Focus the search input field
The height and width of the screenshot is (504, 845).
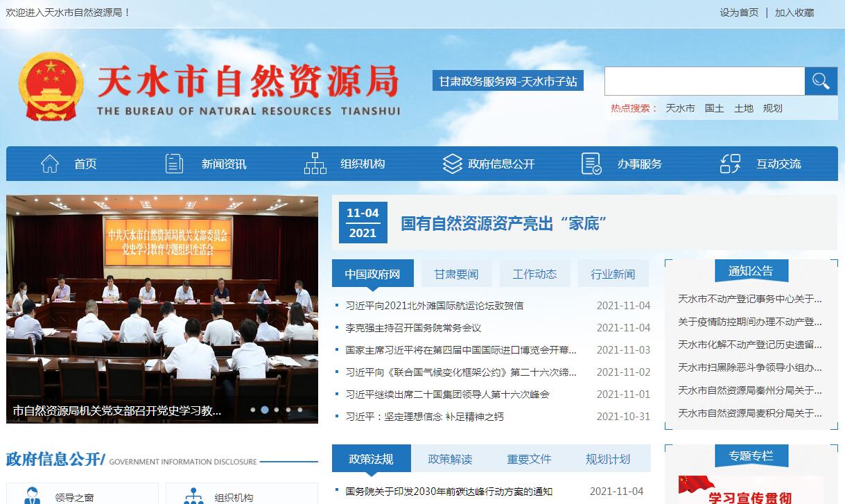pyautogui.click(x=704, y=81)
